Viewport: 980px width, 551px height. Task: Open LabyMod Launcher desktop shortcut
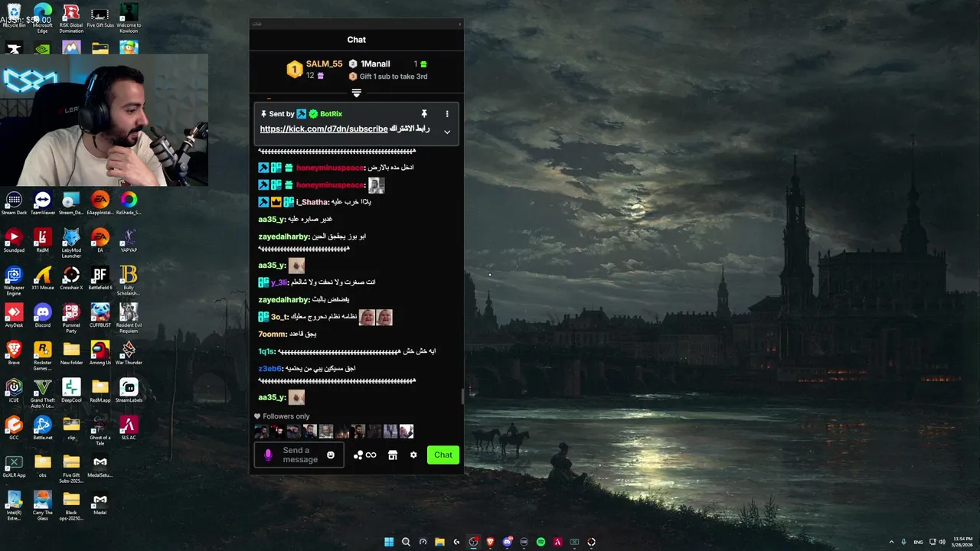(x=71, y=244)
